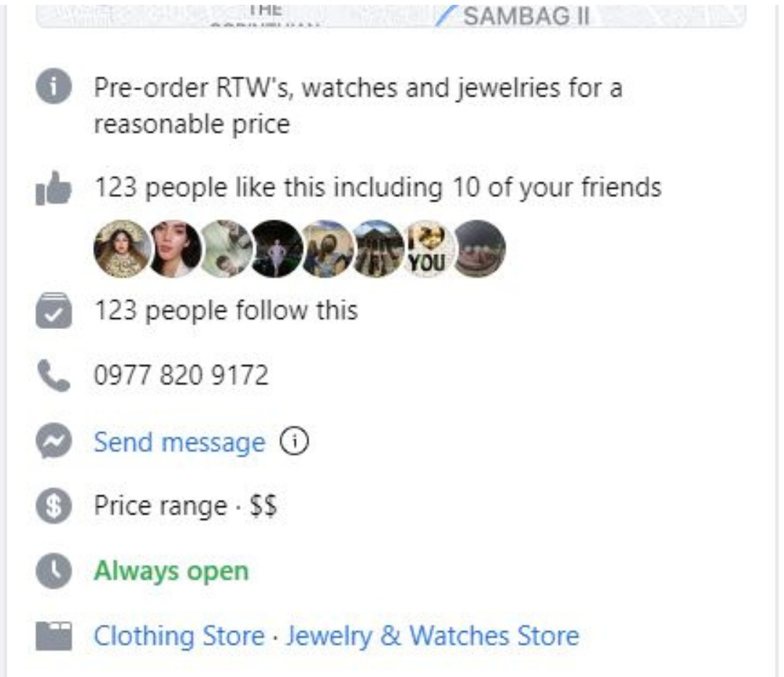Screen dimensions: 784x677
Task: Click the clock hours icon
Action: pos(54,572)
